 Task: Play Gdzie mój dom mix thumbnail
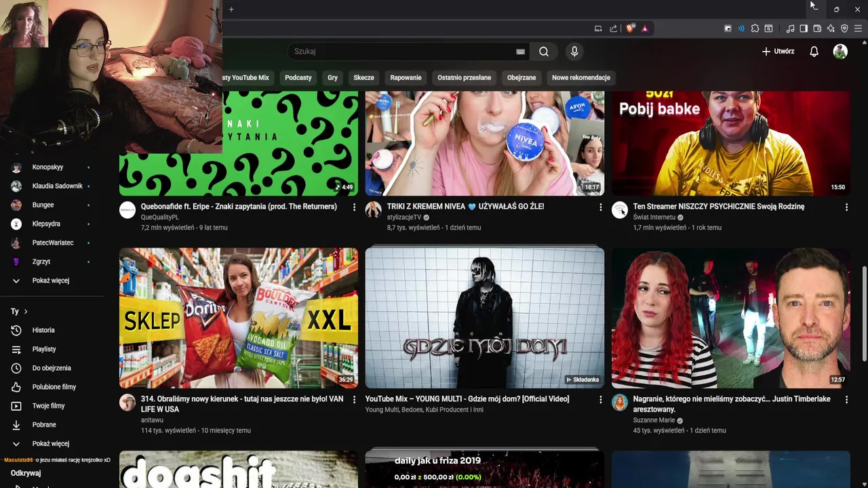[485, 318]
